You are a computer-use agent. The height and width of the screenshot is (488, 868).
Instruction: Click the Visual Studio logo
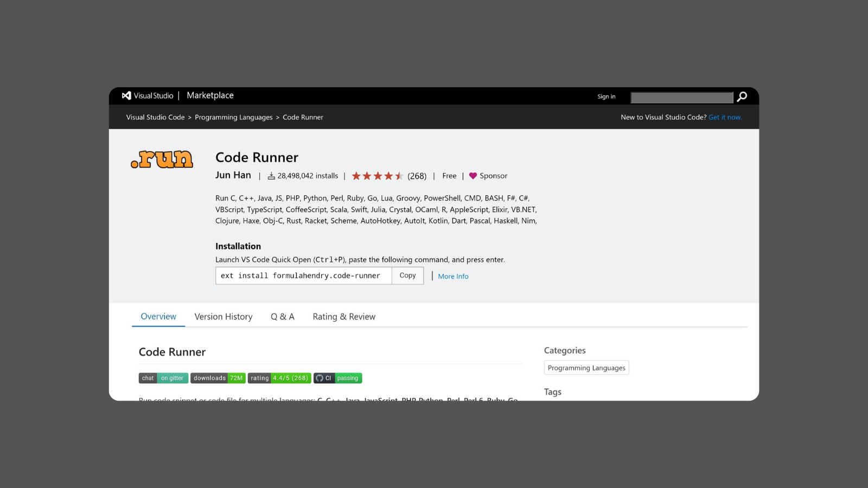[148, 95]
